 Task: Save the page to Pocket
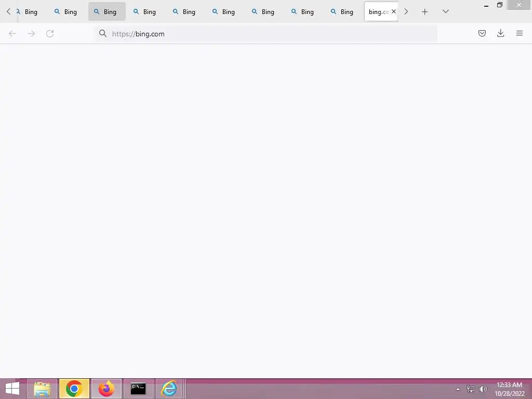[x=482, y=33]
